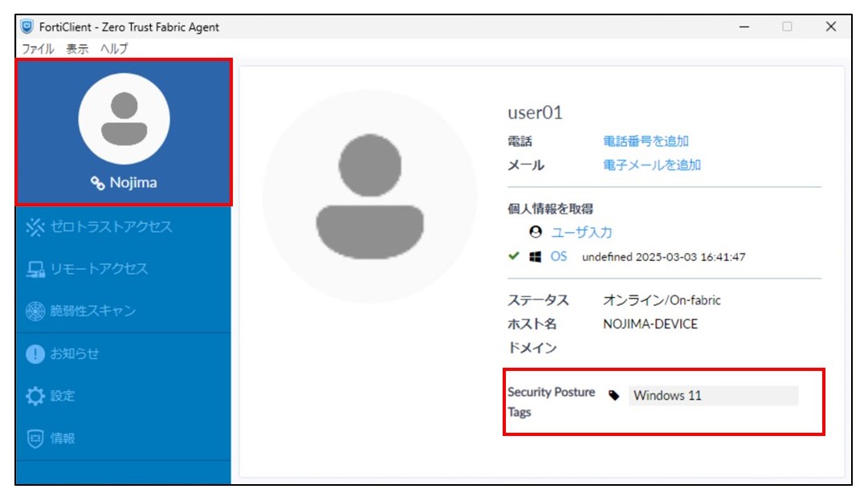Click the user01 username
The image size is (868, 497).
click(x=535, y=113)
